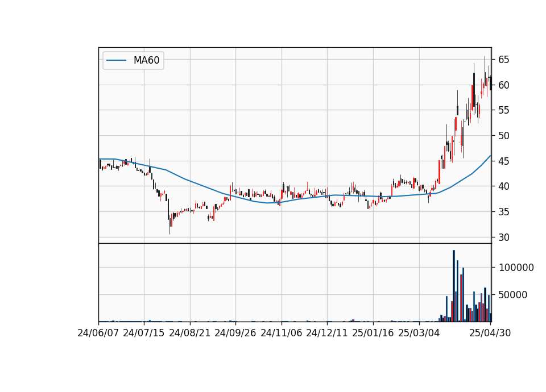
Task: Select the 25/04/30 date label
Action: 490,333
